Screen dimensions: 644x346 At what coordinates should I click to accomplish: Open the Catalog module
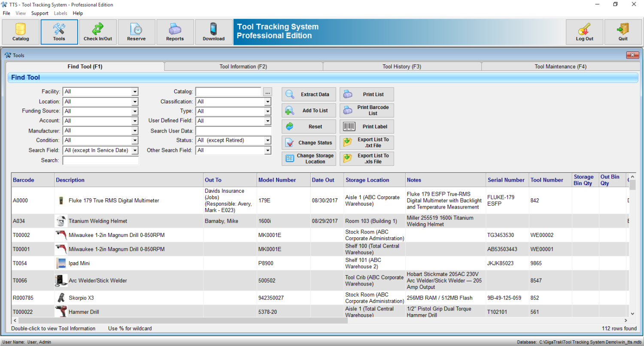click(x=20, y=32)
